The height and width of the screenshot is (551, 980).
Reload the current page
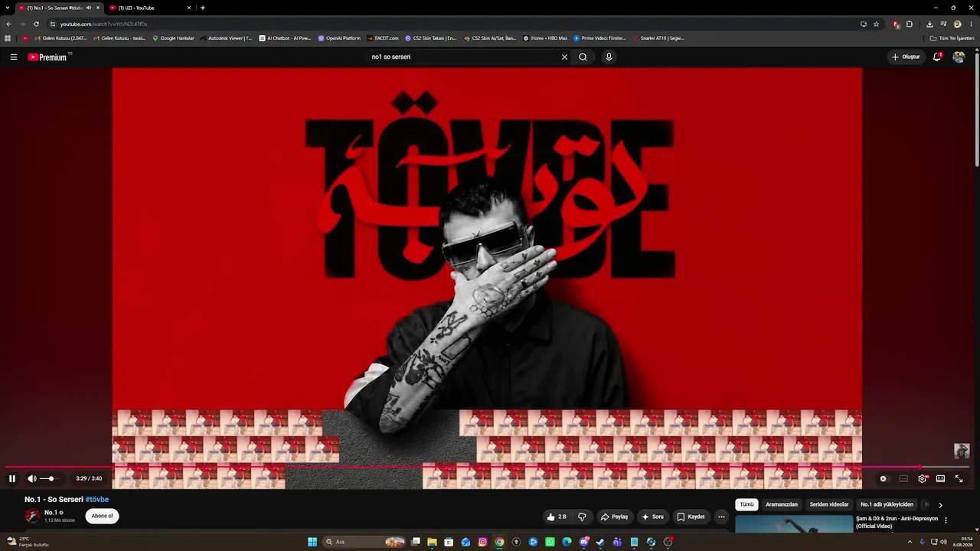coord(36,24)
